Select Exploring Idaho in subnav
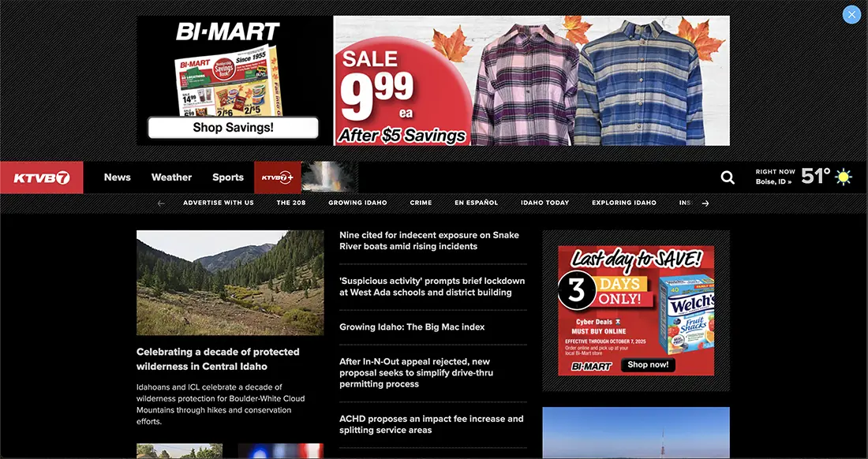The image size is (868, 459). pos(624,203)
